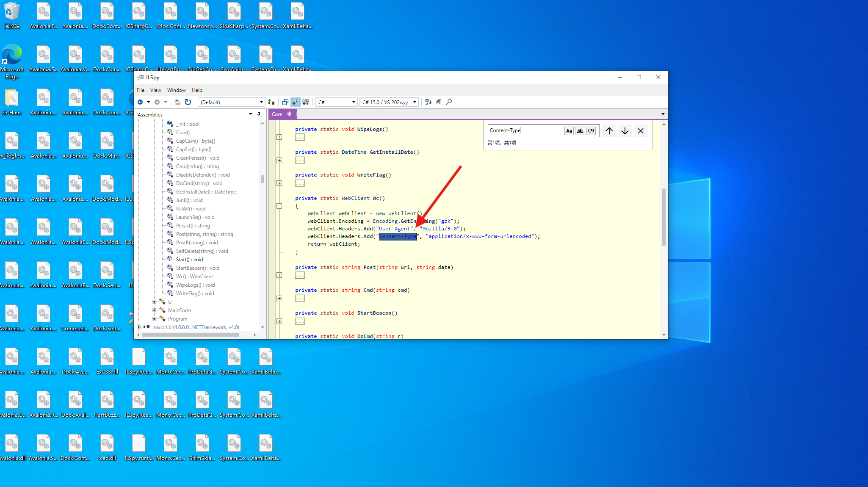Open the View menu
The width and height of the screenshot is (868, 487).
pyautogui.click(x=155, y=90)
